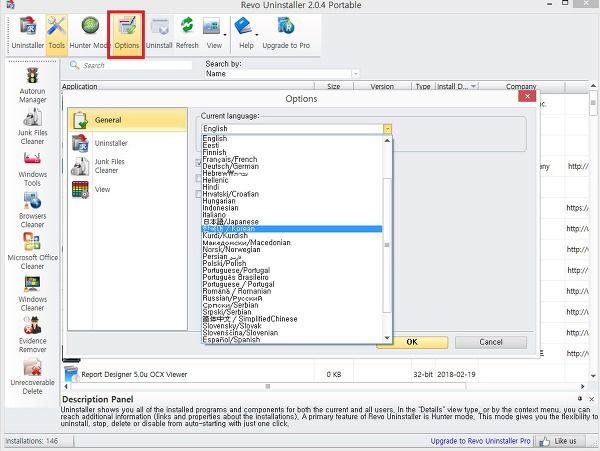Choose English in language list
The height and width of the screenshot is (451, 600).
pyautogui.click(x=292, y=138)
